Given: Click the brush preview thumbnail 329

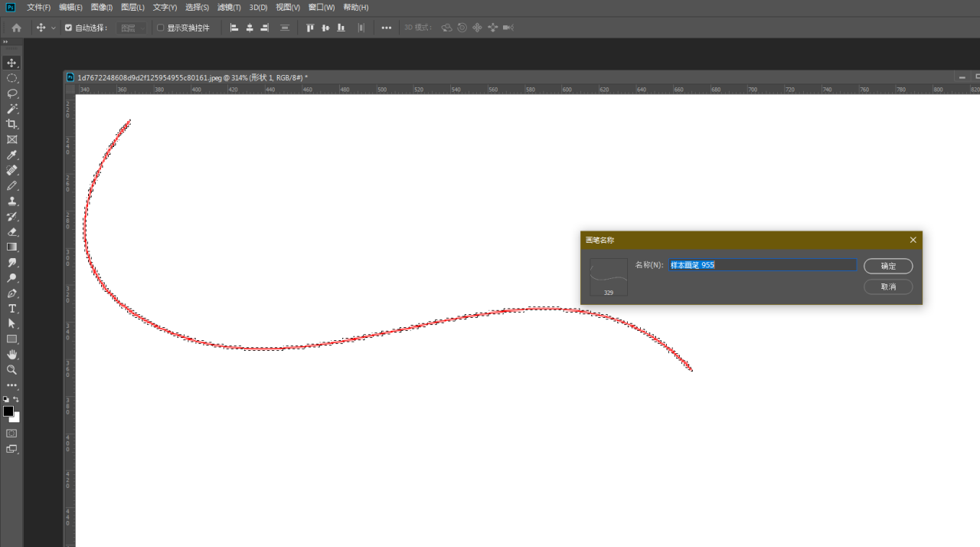Looking at the screenshot, I should [x=609, y=277].
